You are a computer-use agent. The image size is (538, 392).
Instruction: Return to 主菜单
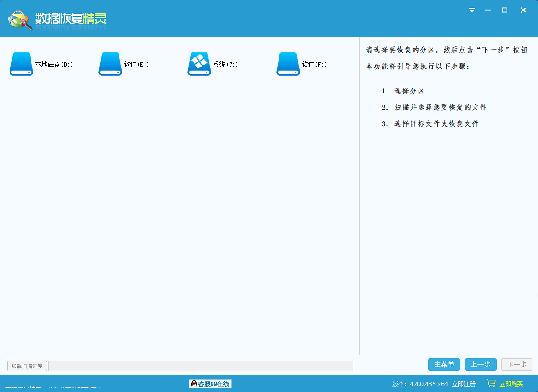pos(444,365)
